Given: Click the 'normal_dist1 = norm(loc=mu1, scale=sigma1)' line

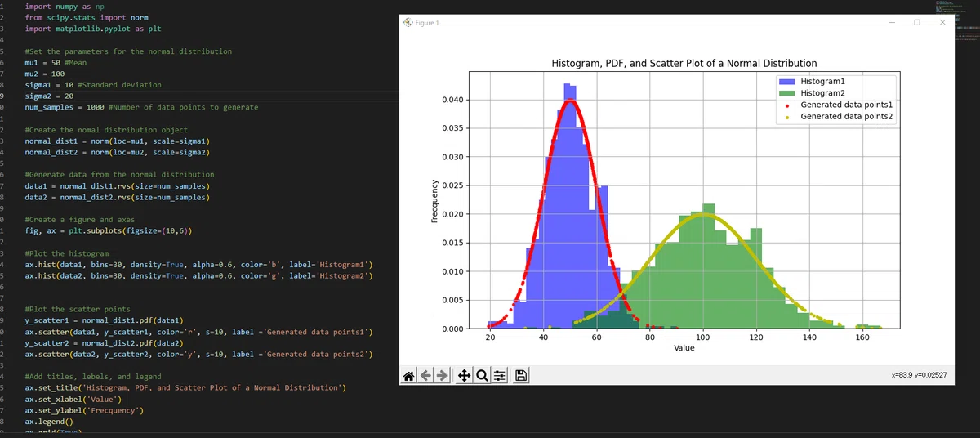Looking at the screenshot, I should (118, 141).
